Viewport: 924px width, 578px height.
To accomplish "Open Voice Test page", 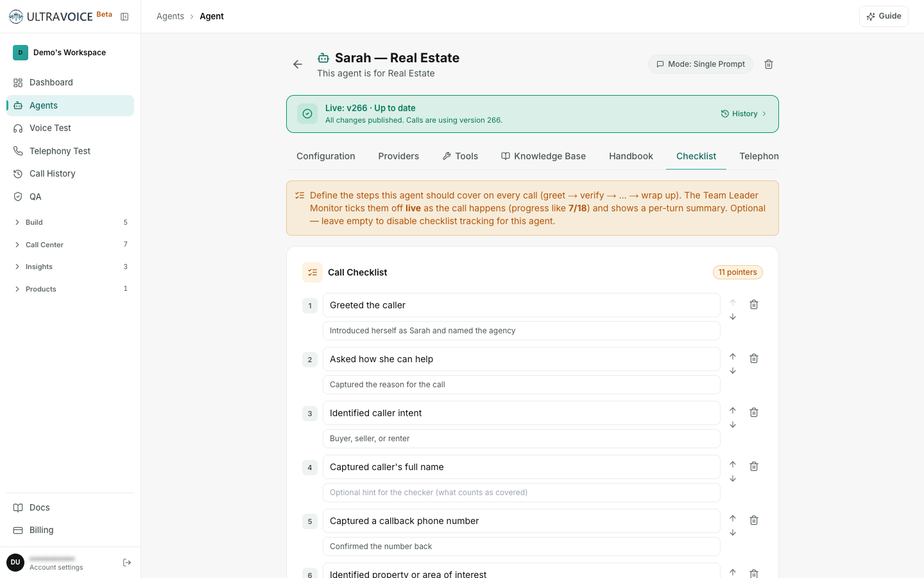I will [x=70, y=128].
